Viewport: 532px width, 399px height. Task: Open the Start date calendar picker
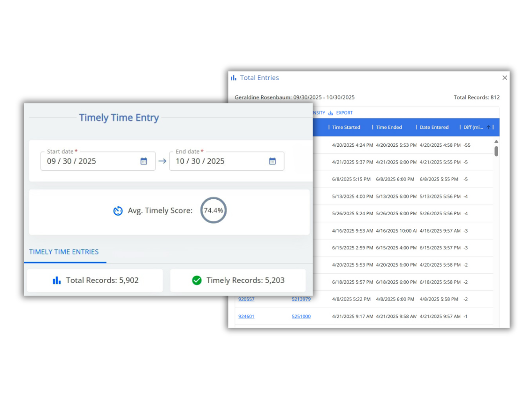[x=144, y=161]
